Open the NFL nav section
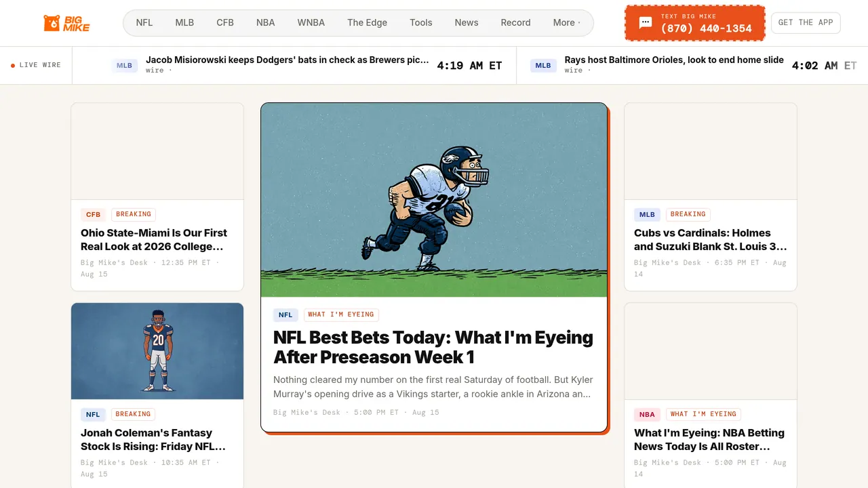Screen dimensions: 868x488 pos(144,22)
